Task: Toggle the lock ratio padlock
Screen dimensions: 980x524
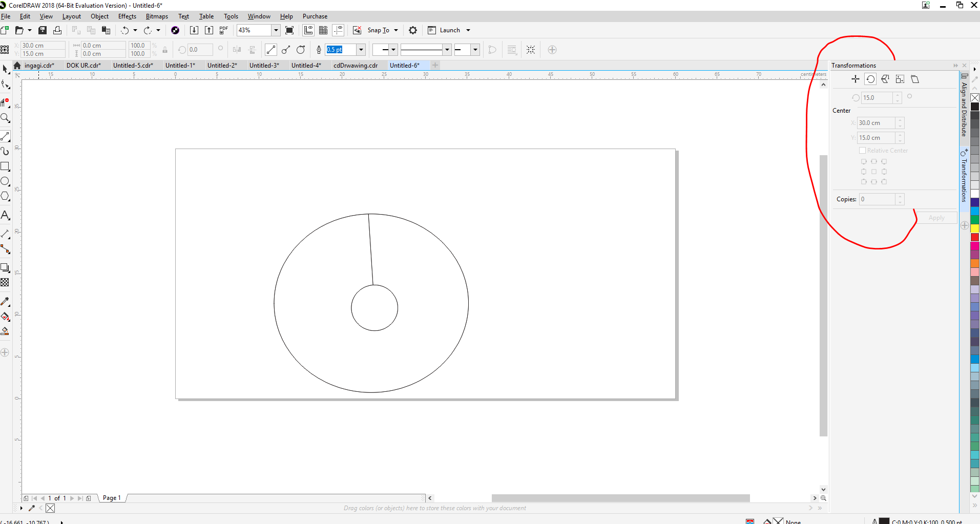Action: click(165, 50)
